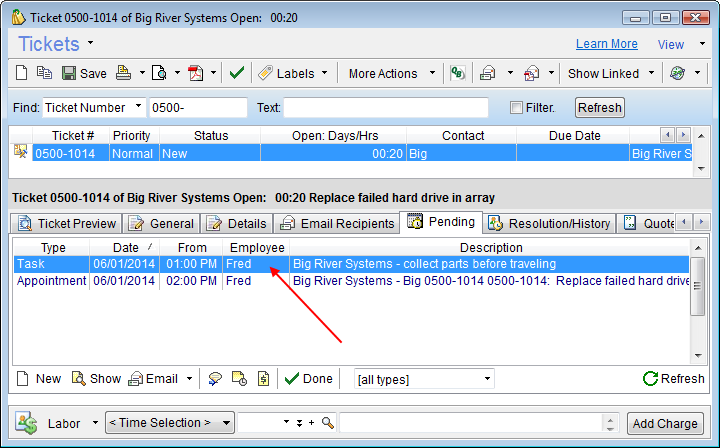Click the copy ticket icon

click(x=45, y=73)
